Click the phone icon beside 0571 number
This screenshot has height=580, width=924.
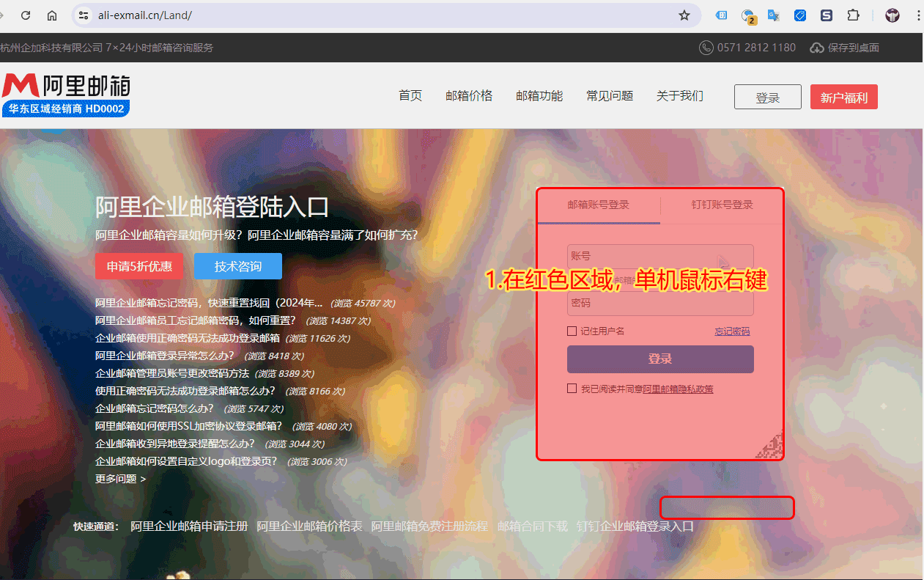pyautogui.click(x=706, y=48)
